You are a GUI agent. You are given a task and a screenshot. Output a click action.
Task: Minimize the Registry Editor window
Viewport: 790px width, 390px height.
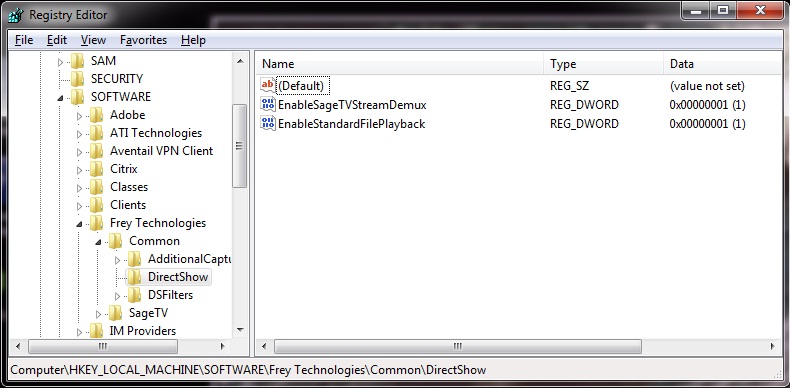click(696, 10)
